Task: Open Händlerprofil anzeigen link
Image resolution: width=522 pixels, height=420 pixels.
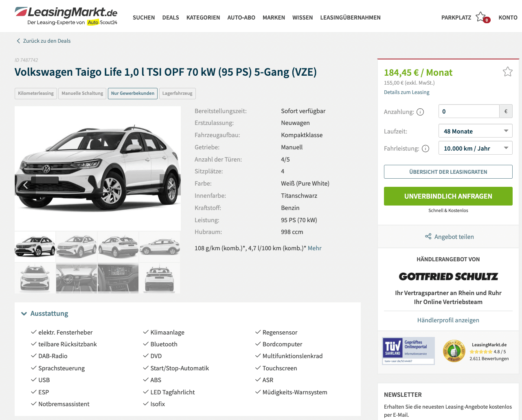Action: (448, 320)
